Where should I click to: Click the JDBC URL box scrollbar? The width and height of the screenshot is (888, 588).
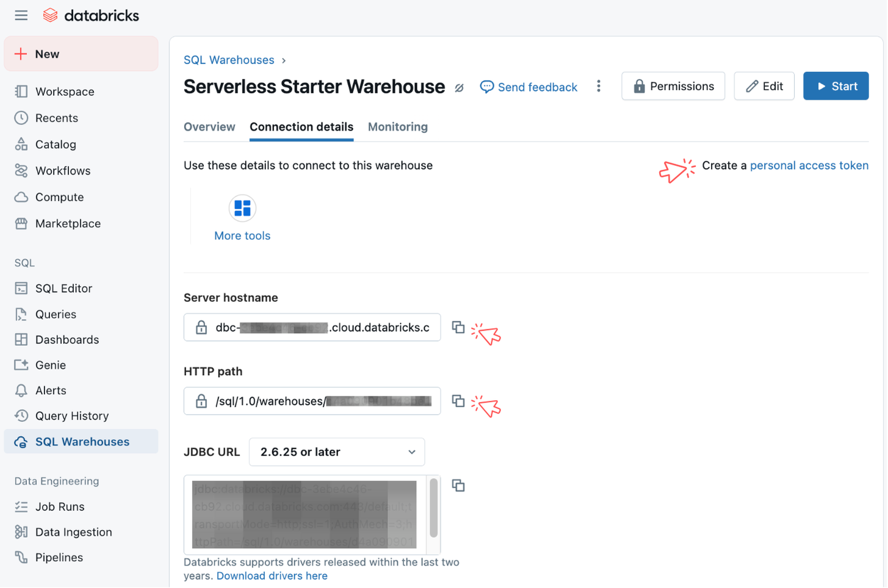[x=433, y=507]
